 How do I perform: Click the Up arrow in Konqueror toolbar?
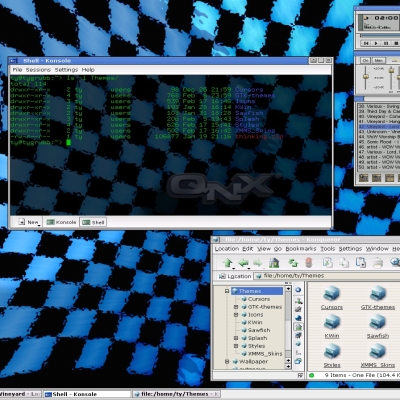tap(228, 263)
